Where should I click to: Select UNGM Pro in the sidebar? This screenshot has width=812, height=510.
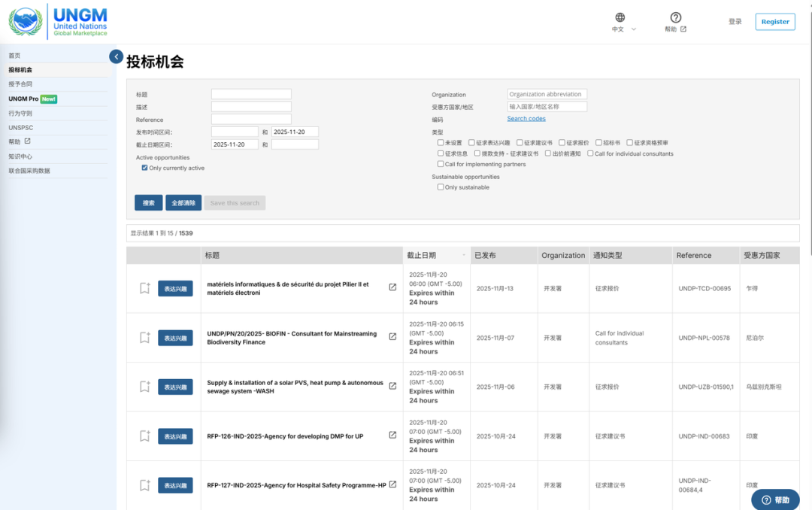pyautogui.click(x=23, y=99)
